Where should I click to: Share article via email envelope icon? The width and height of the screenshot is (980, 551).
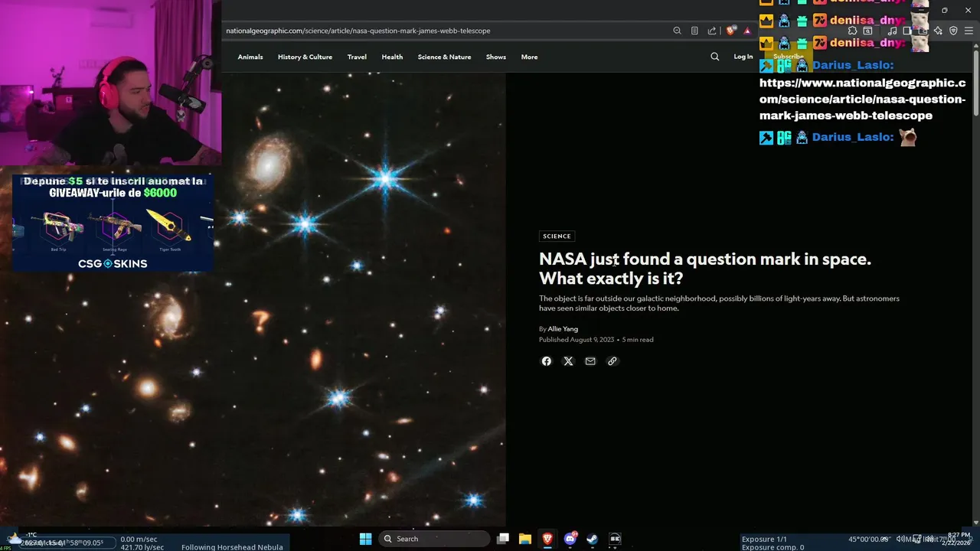pyautogui.click(x=590, y=361)
